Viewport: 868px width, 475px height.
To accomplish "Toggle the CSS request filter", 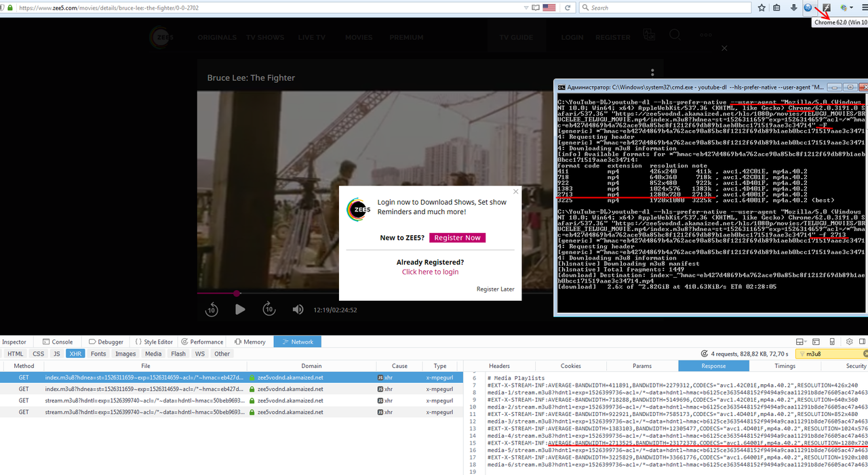I will pos(38,354).
